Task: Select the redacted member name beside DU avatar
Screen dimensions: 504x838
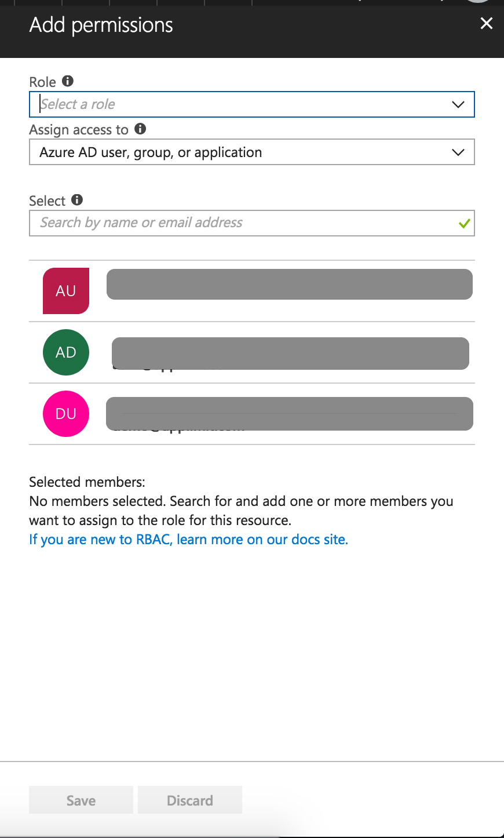Action: [290, 414]
